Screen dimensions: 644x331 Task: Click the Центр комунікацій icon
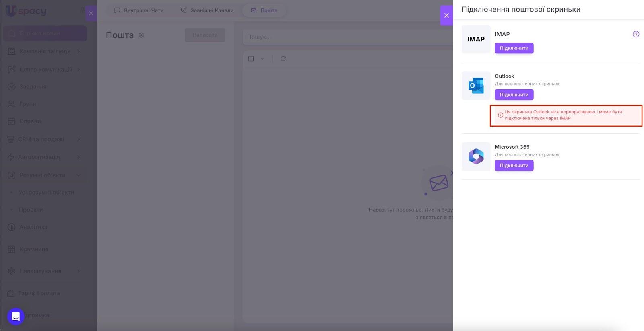(x=12, y=70)
